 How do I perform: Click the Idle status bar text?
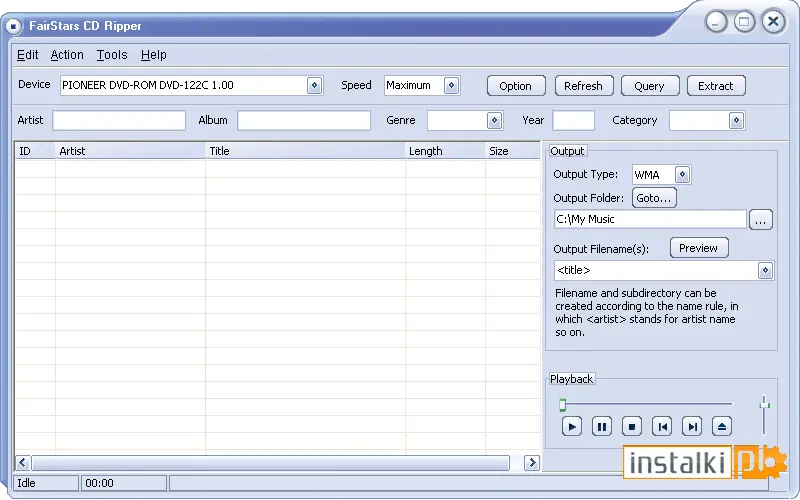click(x=27, y=483)
